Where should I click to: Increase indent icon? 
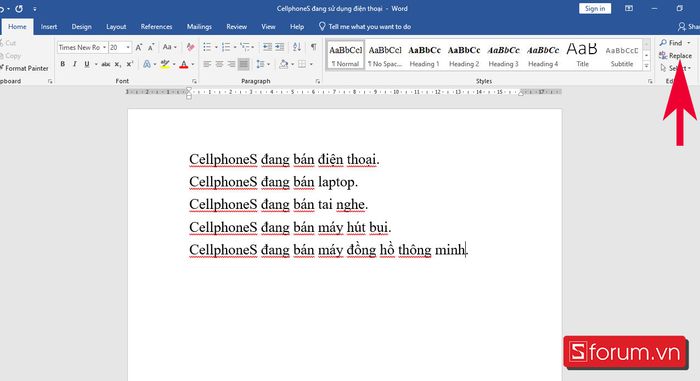coord(279,47)
